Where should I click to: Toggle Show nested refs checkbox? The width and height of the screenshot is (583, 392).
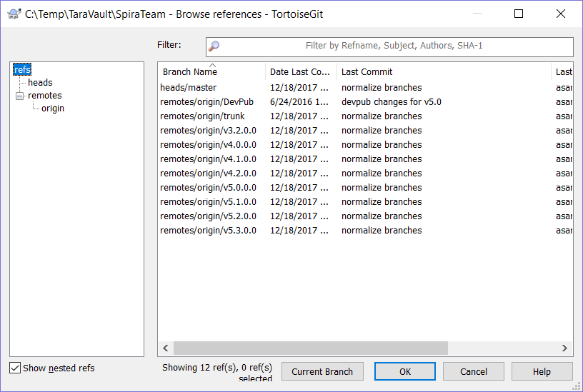15,368
